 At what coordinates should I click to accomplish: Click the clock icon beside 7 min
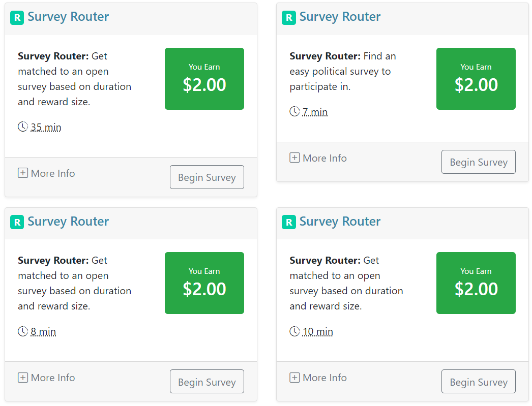click(294, 111)
